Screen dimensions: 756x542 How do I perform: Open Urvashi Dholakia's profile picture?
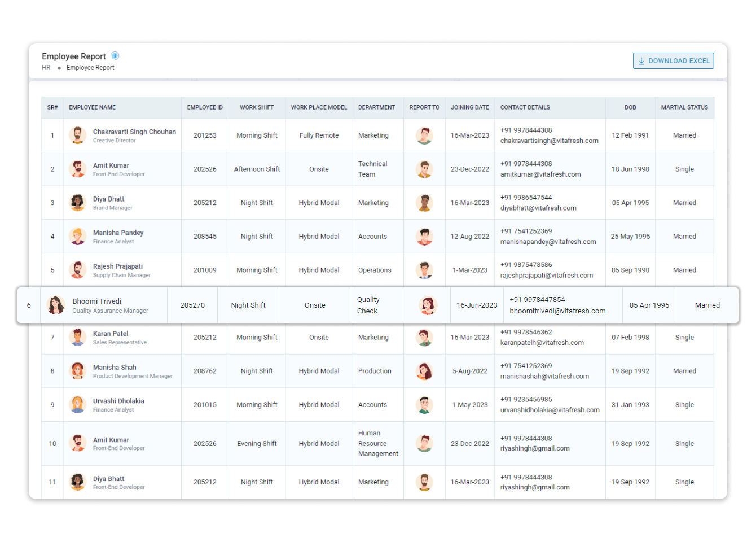point(77,404)
